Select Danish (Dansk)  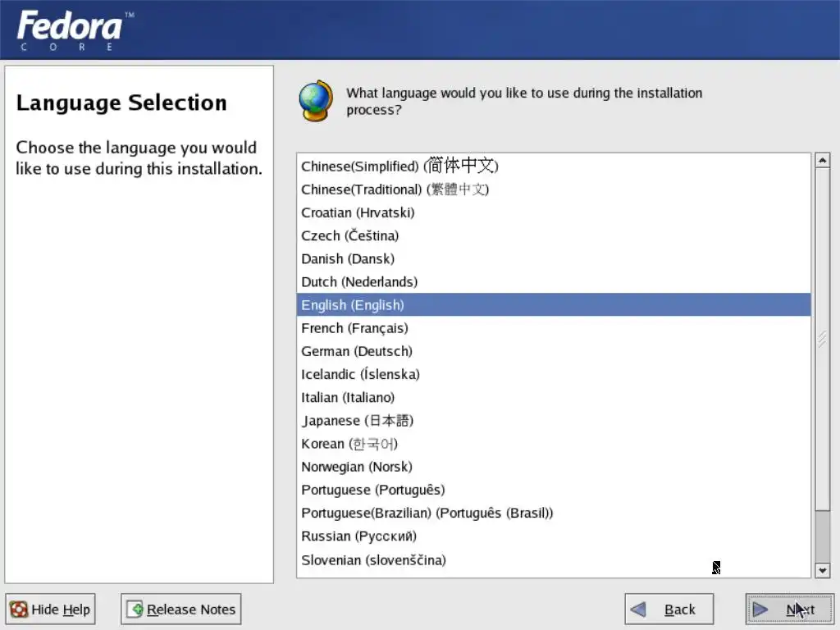[x=554, y=258]
